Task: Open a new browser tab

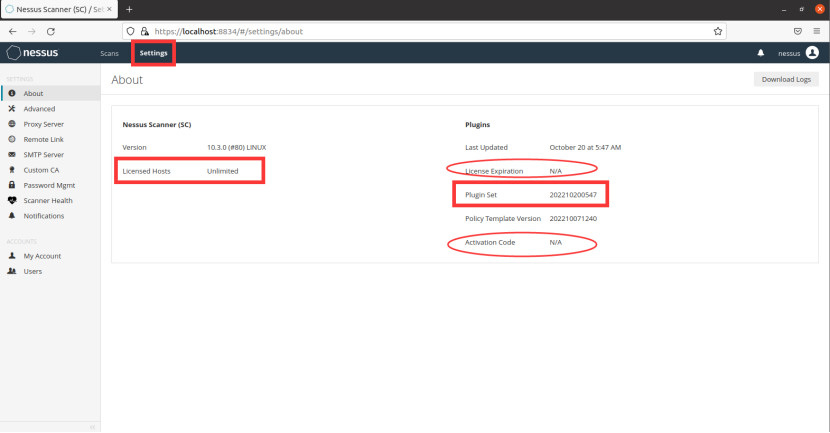Action: (129, 10)
